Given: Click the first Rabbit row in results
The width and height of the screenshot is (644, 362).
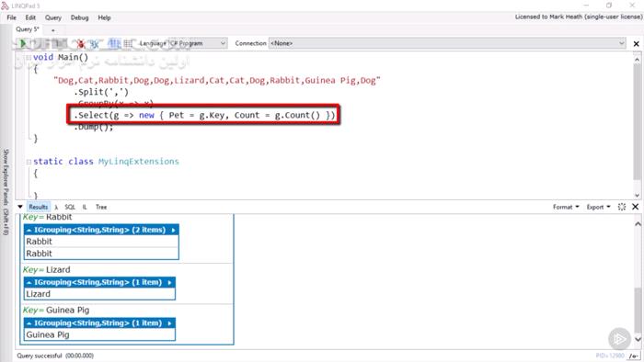Looking at the screenshot, I should 101,242.
